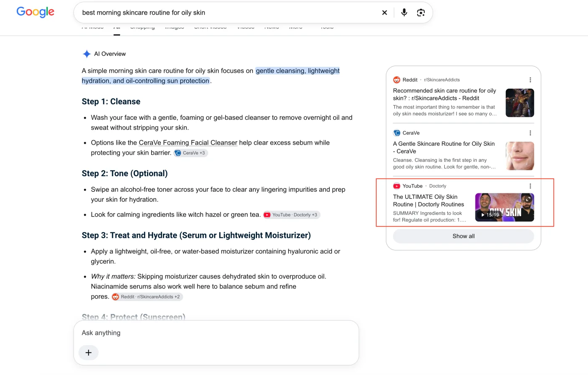This screenshot has width=588, height=375.
Task: Clear the search box with X icon
Action: pyautogui.click(x=384, y=13)
